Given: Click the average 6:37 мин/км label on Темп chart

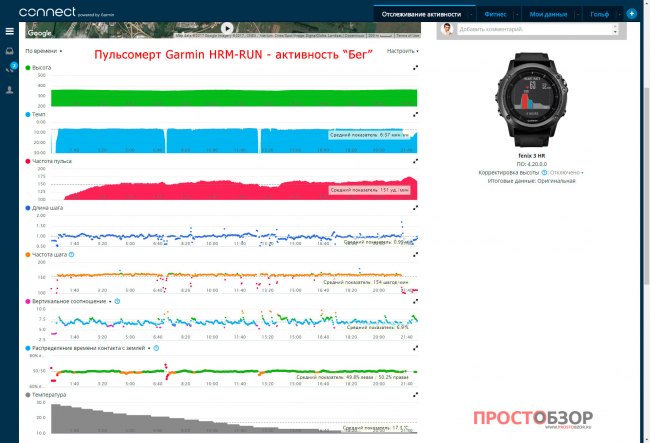Looking at the screenshot, I should pos(369,135).
